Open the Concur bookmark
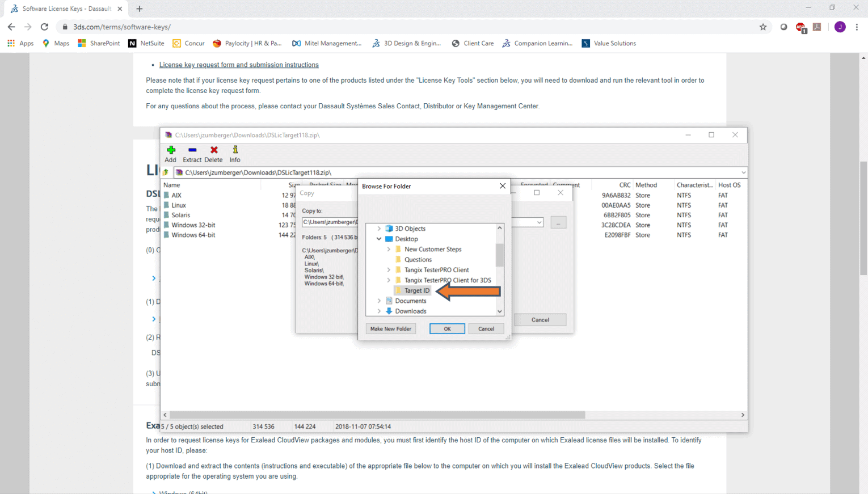 pos(188,43)
